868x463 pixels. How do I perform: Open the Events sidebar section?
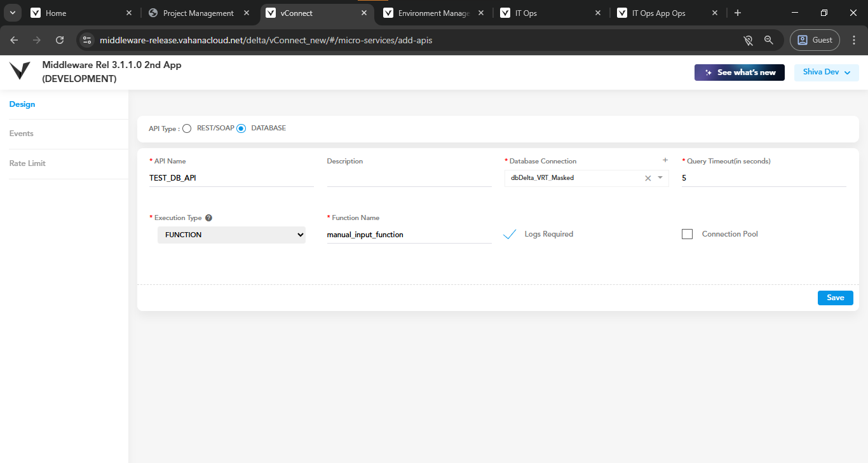point(22,134)
